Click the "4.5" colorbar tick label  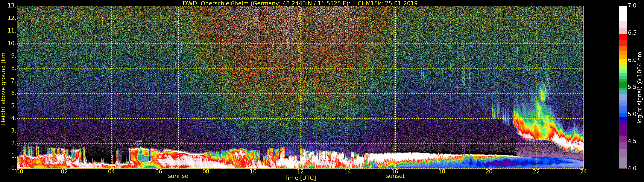point(632,141)
